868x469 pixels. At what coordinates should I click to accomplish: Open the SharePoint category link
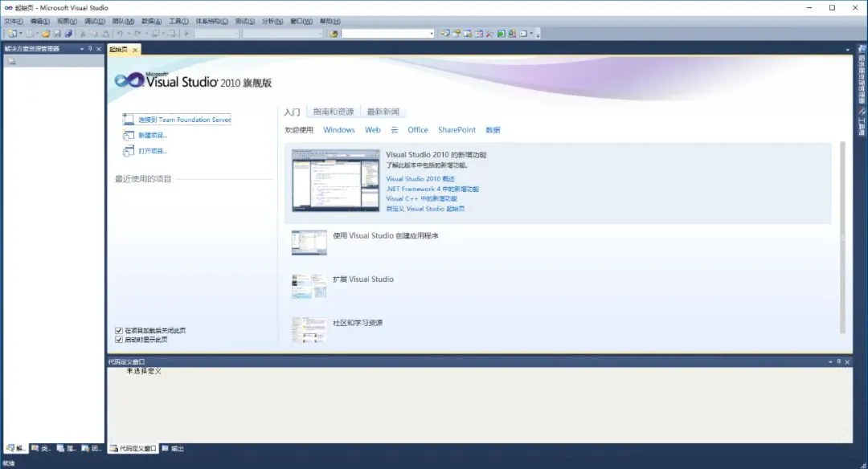(457, 129)
